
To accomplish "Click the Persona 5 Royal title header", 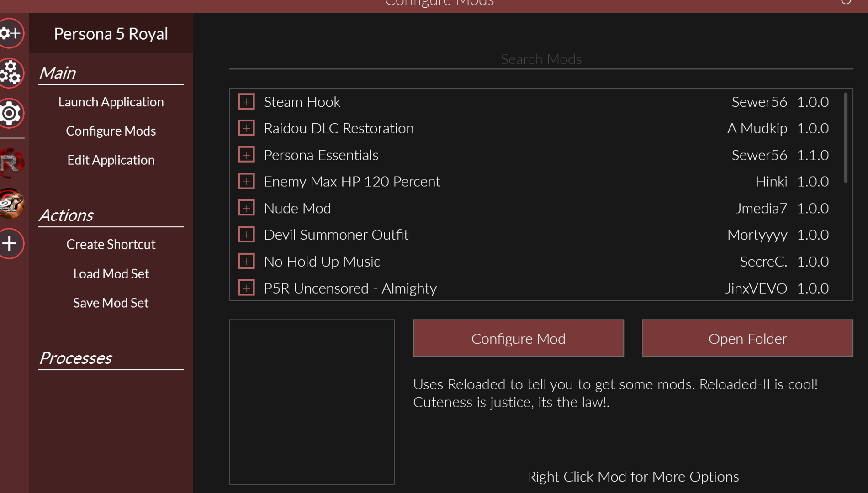I will (x=111, y=34).
